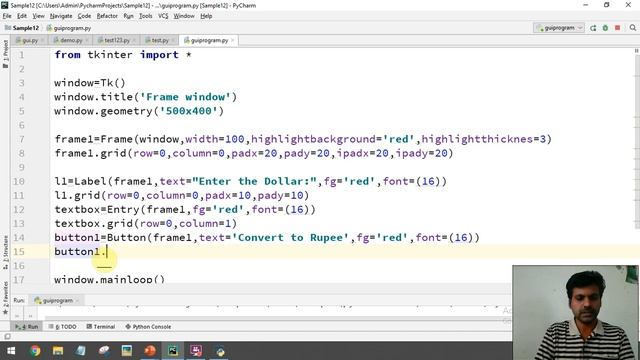Open the Navigate menu
640x360 pixels.
(x=61, y=16)
